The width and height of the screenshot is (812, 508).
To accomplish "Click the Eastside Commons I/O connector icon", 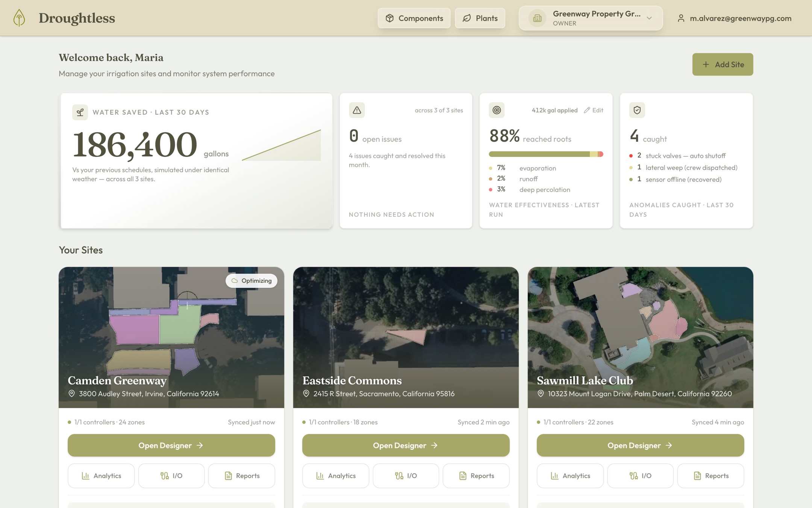I will 399,476.
